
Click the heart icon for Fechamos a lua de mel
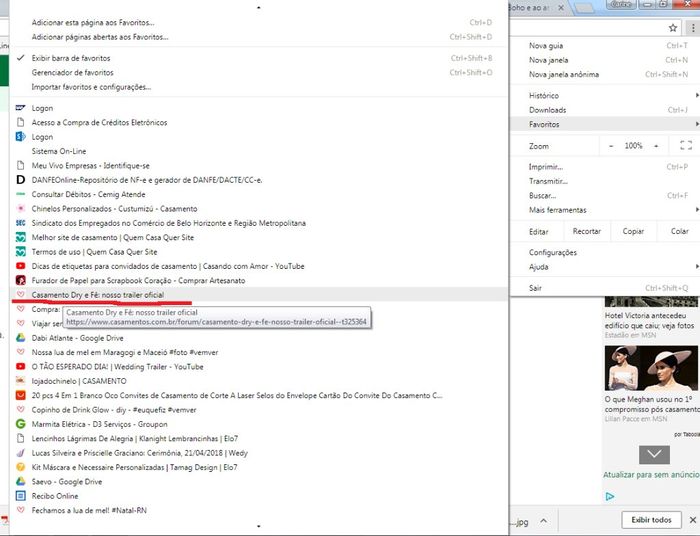pos(21,510)
